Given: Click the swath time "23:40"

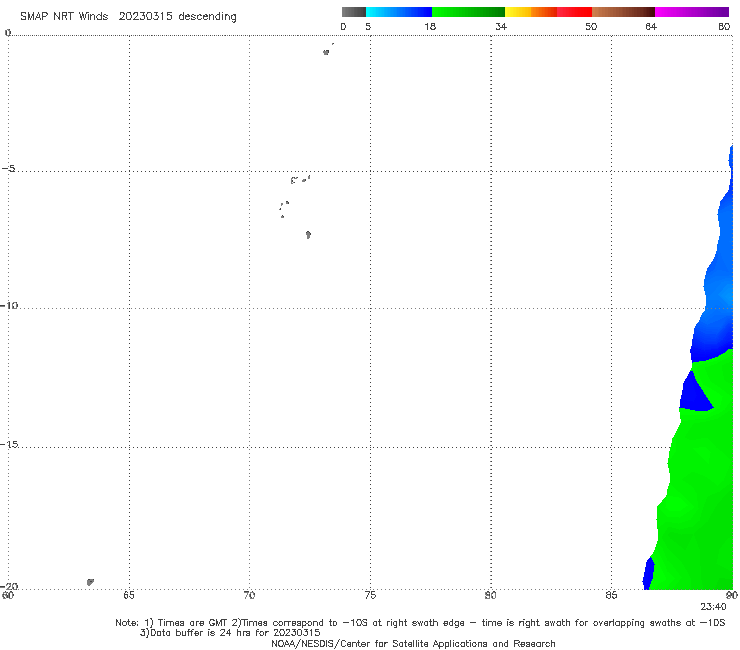Looking at the screenshot, I should 713,607.
